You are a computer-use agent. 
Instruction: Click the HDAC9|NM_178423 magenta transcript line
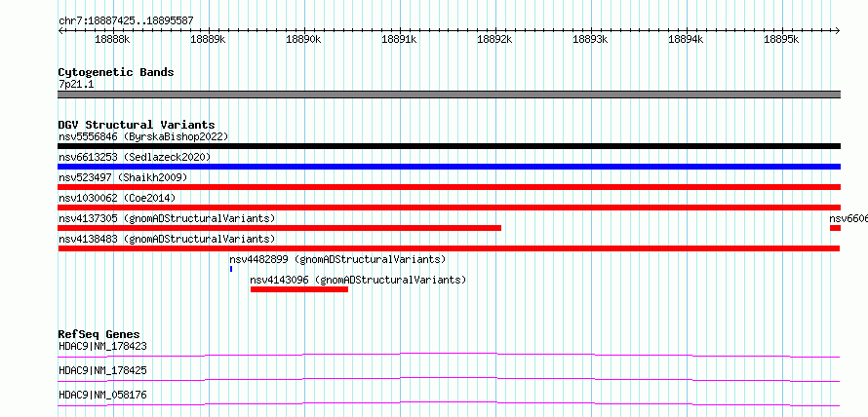tap(449, 355)
